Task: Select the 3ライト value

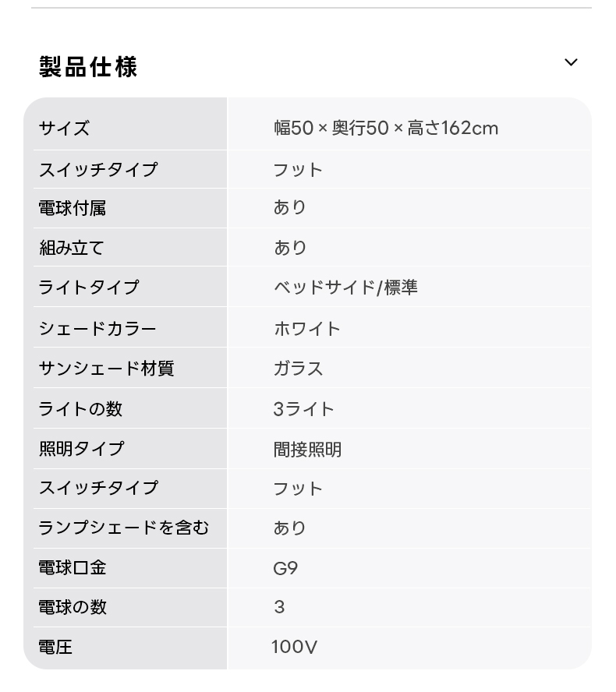Action: click(304, 408)
